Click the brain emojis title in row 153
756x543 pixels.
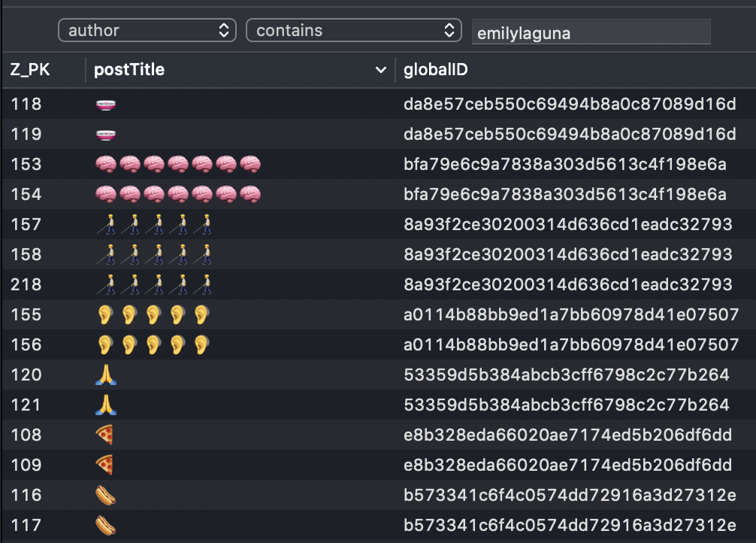pyautogui.click(x=178, y=164)
